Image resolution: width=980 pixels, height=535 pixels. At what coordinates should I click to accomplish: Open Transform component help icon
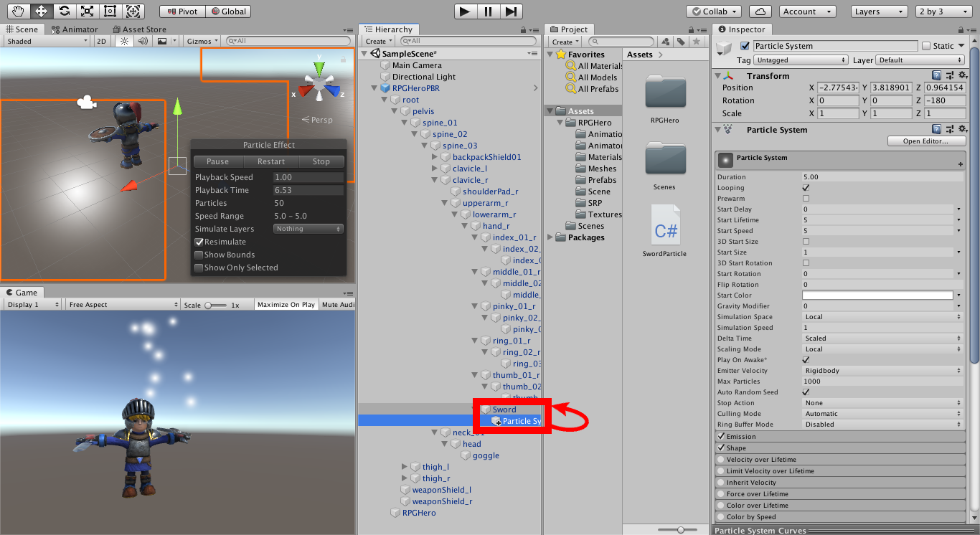point(936,75)
